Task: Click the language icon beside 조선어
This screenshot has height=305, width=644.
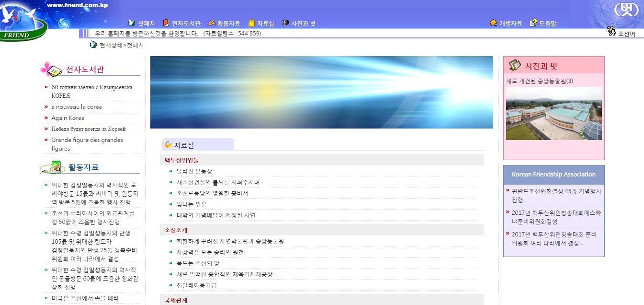Action: (611, 32)
